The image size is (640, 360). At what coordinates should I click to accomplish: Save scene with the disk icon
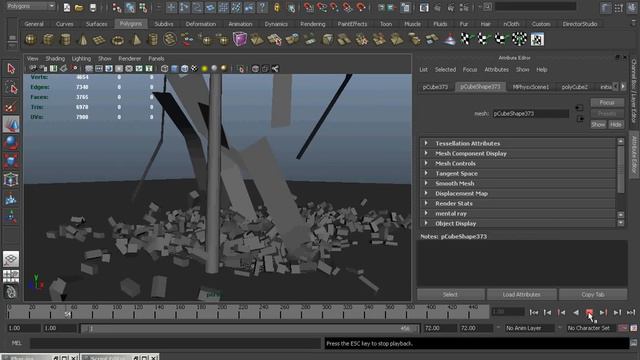[93, 7]
